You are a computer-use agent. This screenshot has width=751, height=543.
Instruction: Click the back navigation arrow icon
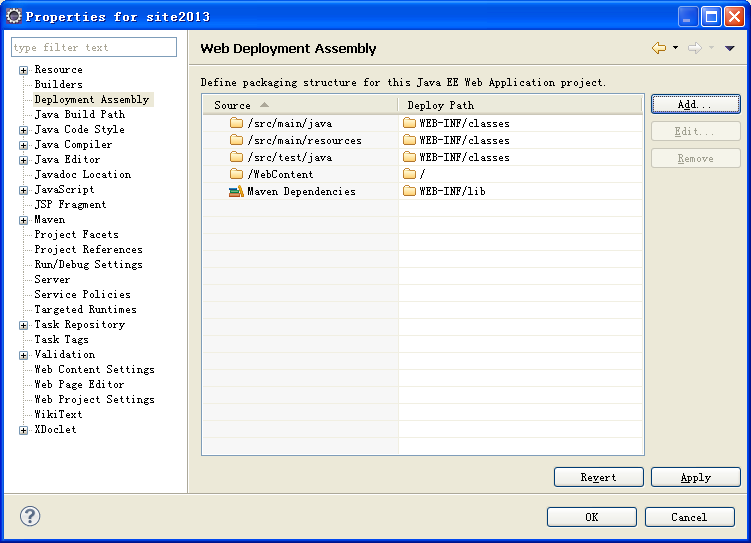pos(659,48)
